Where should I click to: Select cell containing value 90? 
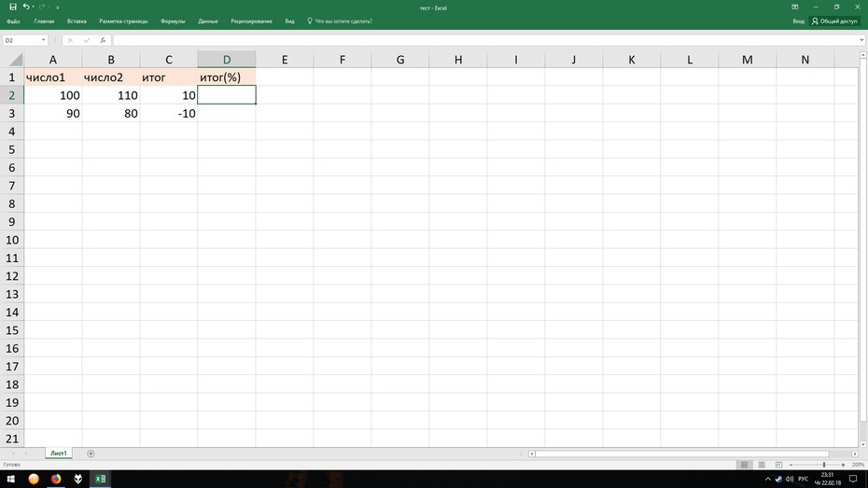53,114
